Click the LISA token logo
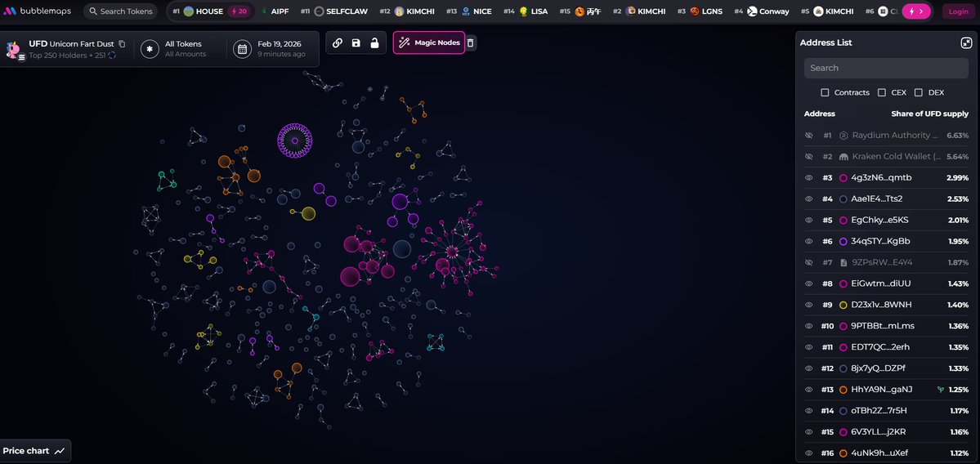Screen dimensions: 980x464 tap(524, 11)
